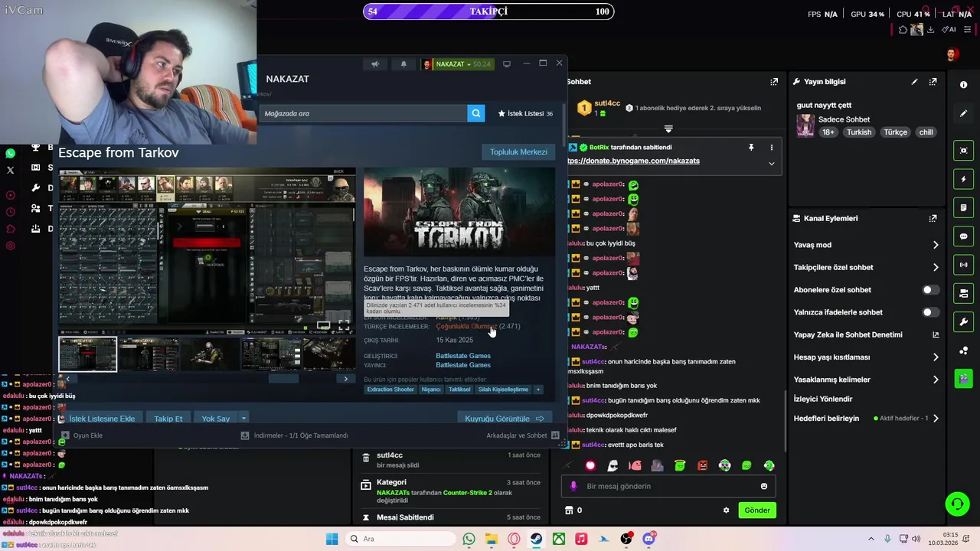Select first Tarkov screenshot thumbnail
Image resolution: width=980 pixels, height=551 pixels.
point(88,354)
